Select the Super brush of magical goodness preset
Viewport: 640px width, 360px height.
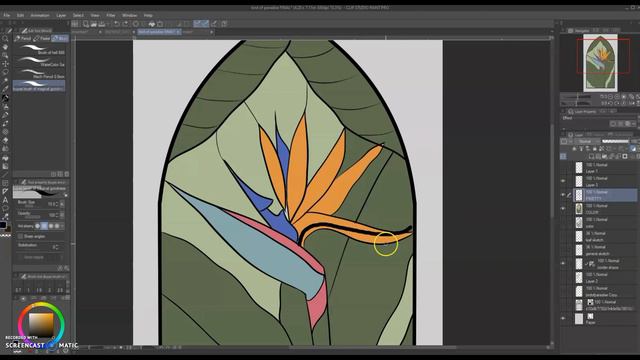(x=39, y=86)
